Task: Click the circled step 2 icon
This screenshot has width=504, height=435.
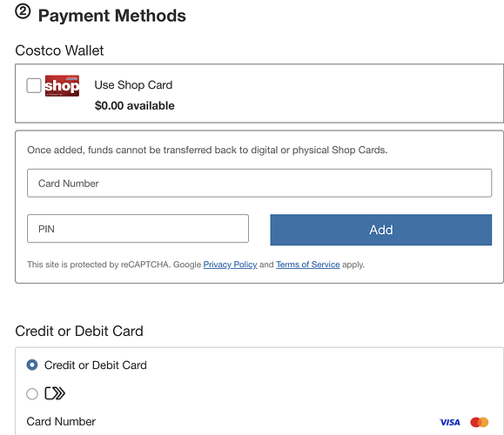Action: pyautogui.click(x=23, y=12)
